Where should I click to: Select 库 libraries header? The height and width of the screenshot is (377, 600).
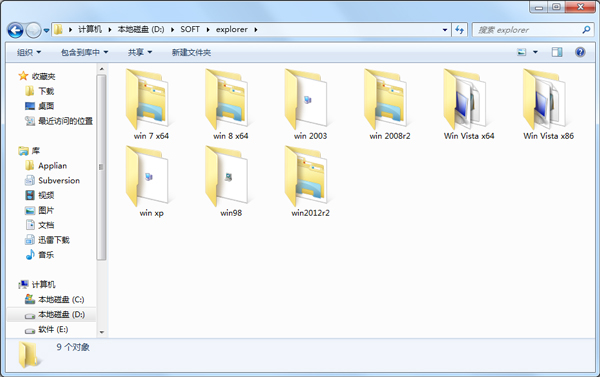click(x=29, y=151)
